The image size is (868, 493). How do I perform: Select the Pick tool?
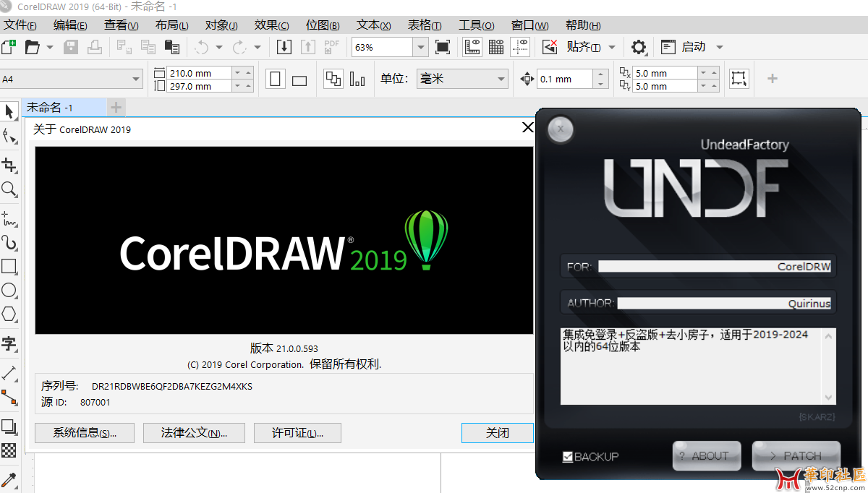10,111
